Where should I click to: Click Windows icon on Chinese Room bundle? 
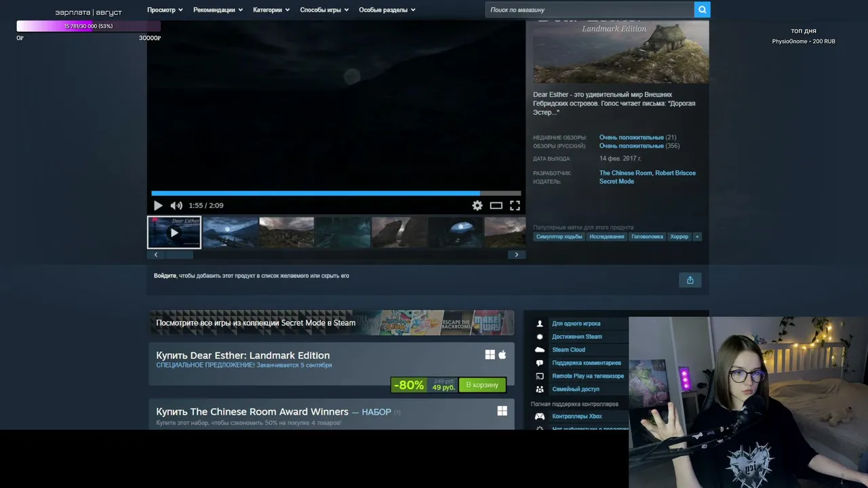tap(502, 411)
